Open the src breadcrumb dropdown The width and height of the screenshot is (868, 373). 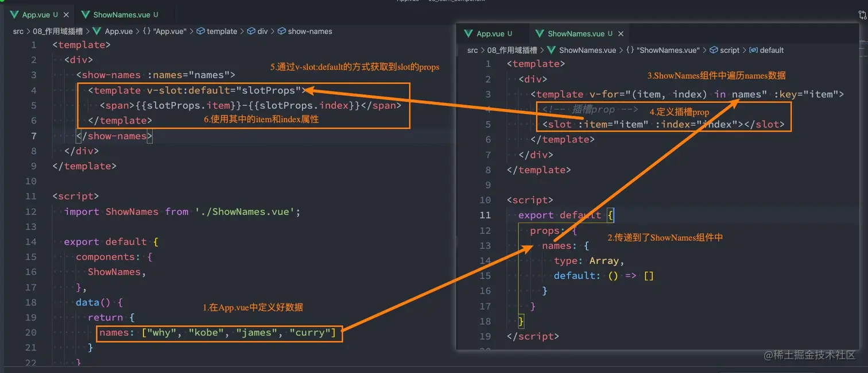(x=18, y=31)
